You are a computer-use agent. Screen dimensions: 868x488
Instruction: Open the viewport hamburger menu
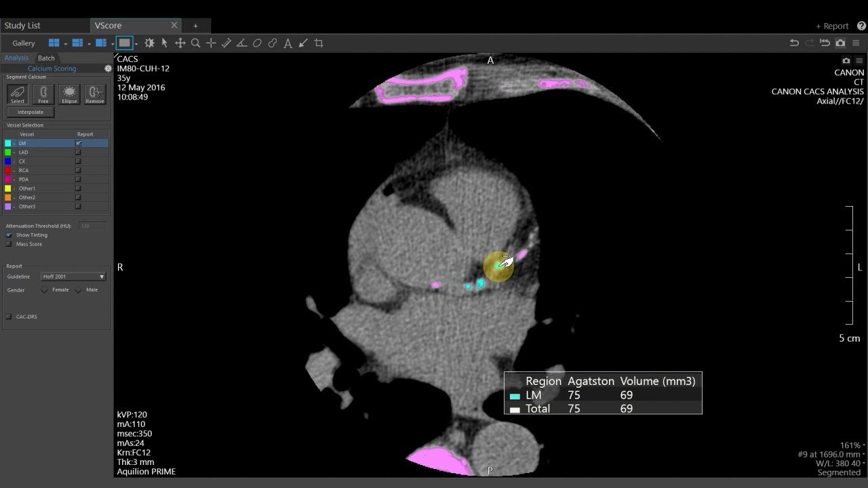click(x=859, y=60)
